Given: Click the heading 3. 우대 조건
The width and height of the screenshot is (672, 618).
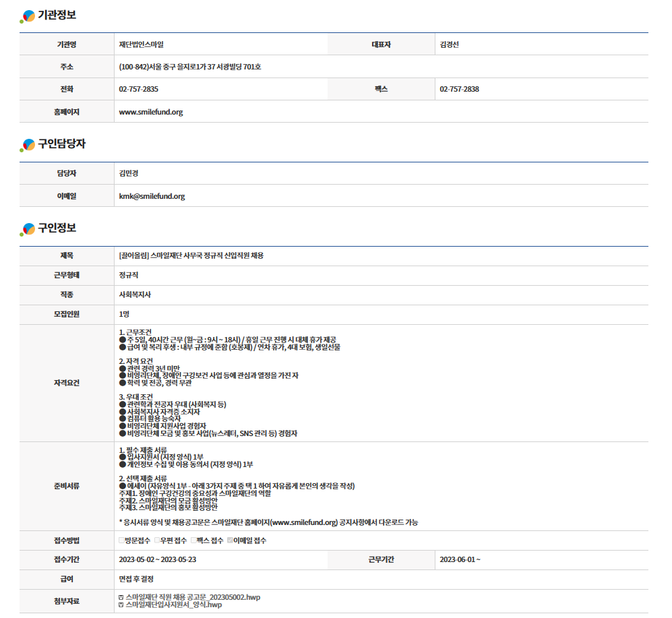Looking at the screenshot, I should coord(136,398).
